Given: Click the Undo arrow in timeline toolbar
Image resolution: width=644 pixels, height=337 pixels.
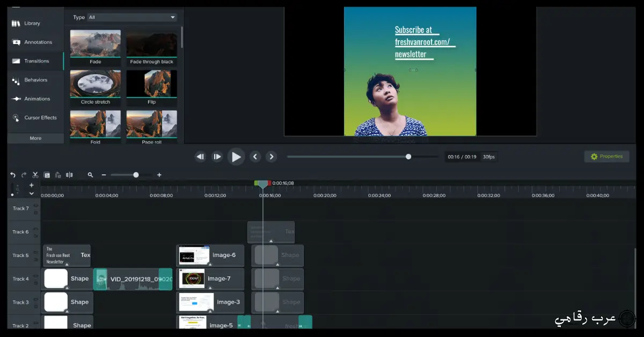Looking at the screenshot, I should click(x=13, y=175).
